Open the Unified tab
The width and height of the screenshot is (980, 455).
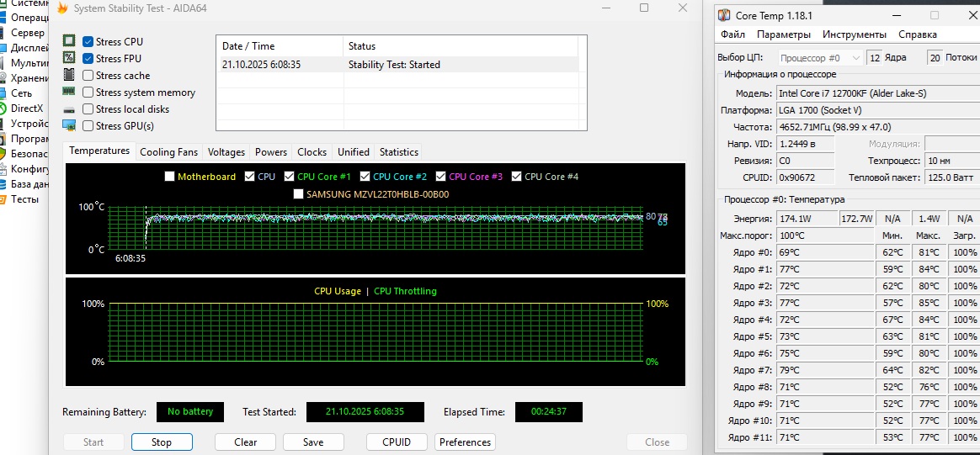[x=354, y=151]
